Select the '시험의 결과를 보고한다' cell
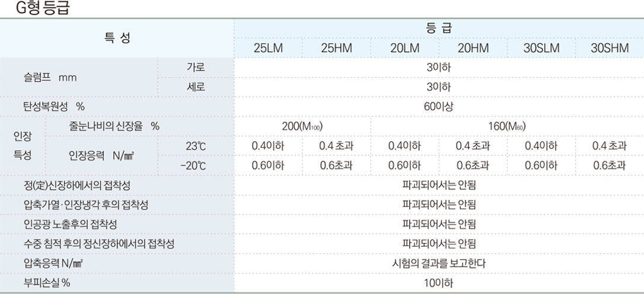 pyautogui.click(x=438, y=263)
